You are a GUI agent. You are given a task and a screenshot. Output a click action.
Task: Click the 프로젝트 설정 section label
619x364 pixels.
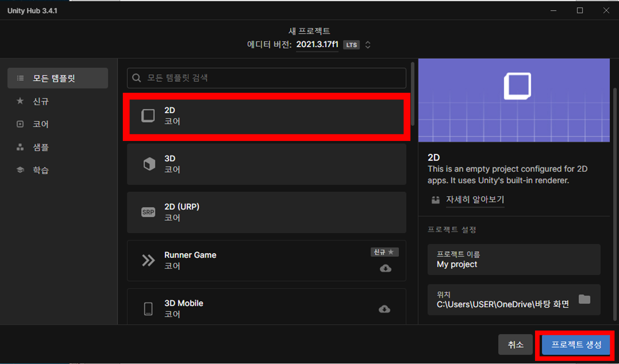452,230
